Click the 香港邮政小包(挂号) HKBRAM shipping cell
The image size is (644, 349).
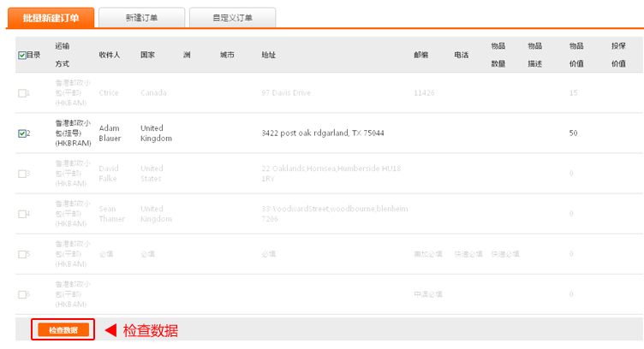pyautogui.click(x=73, y=133)
